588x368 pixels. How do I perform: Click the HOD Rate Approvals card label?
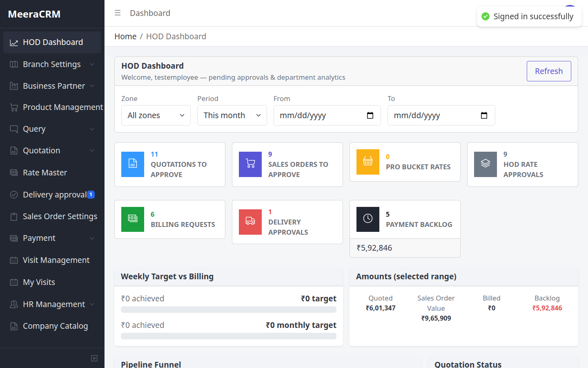(x=523, y=169)
